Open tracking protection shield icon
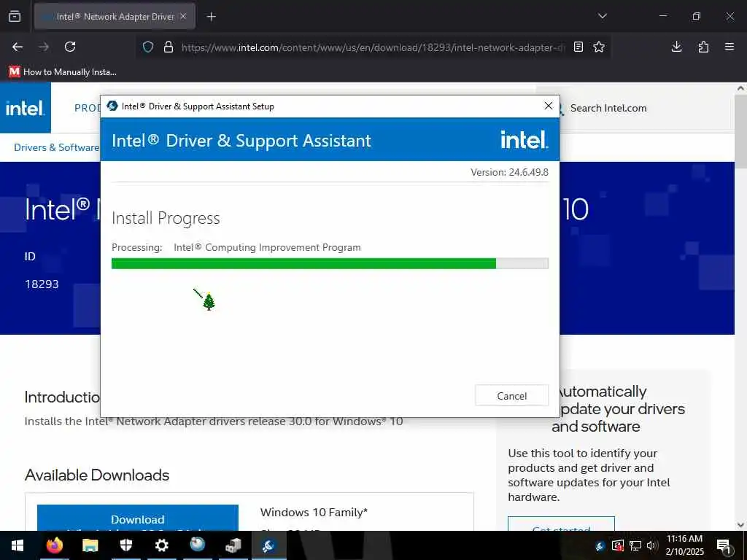 click(148, 47)
